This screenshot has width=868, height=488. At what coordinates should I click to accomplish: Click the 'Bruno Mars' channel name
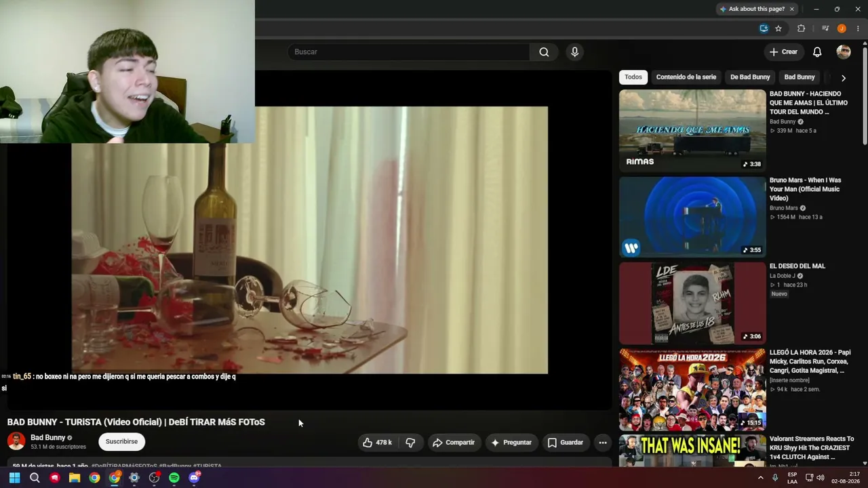pyautogui.click(x=784, y=208)
